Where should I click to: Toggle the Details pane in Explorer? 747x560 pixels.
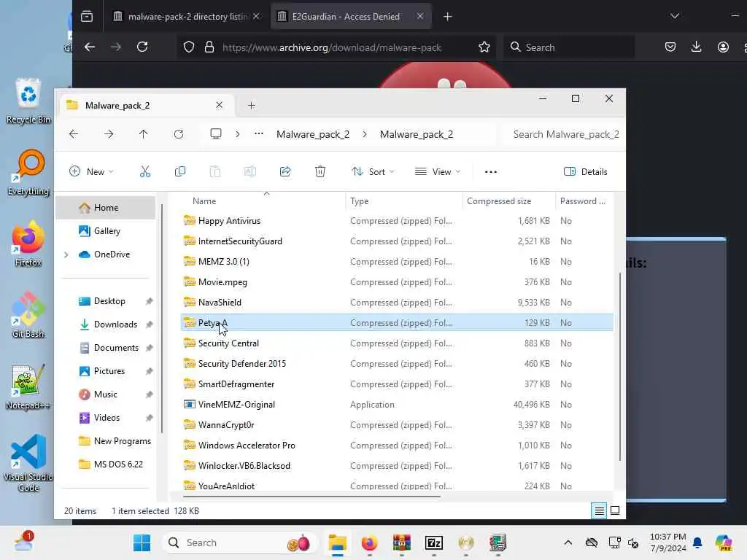coord(586,172)
